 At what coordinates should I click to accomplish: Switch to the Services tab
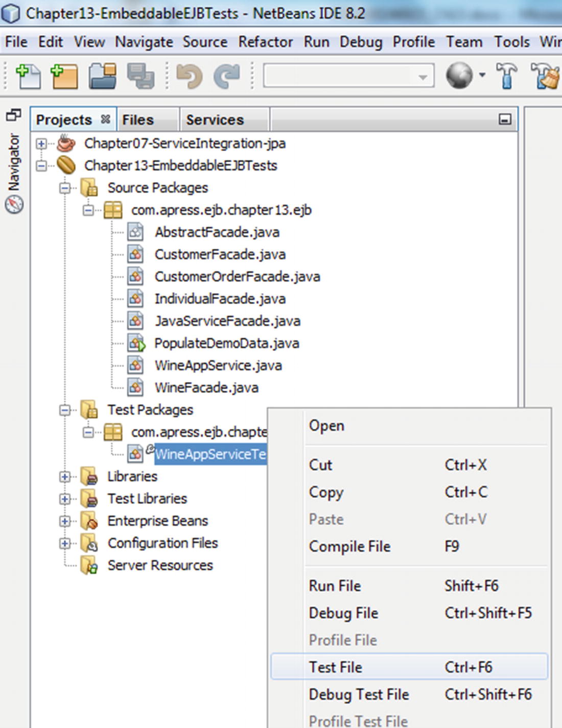(x=215, y=119)
